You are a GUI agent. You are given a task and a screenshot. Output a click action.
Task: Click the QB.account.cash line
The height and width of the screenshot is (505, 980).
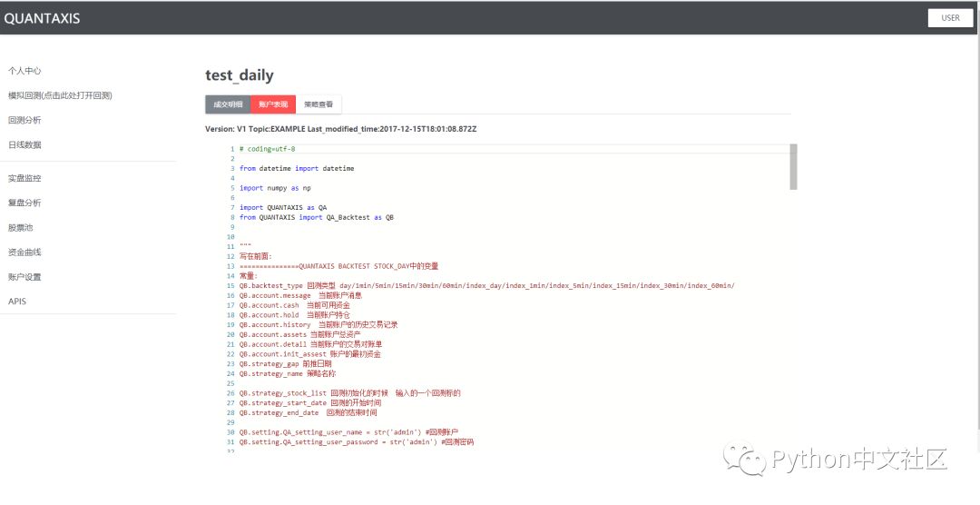point(294,305)
